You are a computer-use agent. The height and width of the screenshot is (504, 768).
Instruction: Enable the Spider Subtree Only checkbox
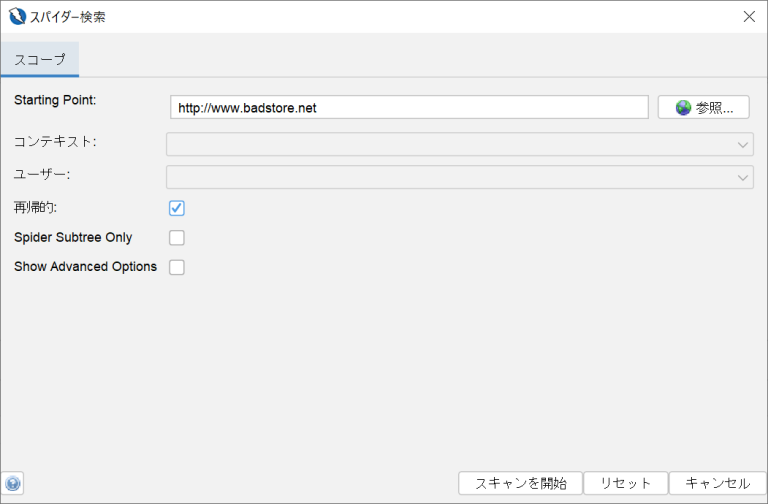(177, 238)
